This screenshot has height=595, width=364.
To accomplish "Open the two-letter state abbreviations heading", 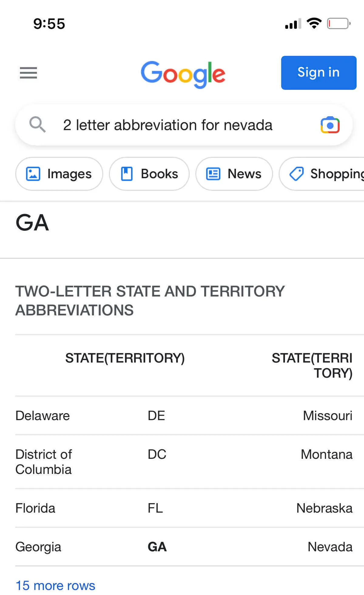I will point(150,301).
